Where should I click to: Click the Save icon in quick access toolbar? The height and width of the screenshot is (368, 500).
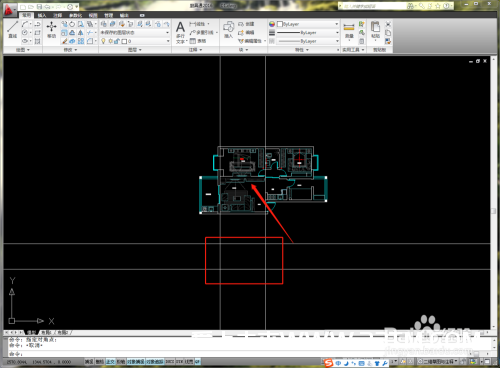tap(39, 7)
